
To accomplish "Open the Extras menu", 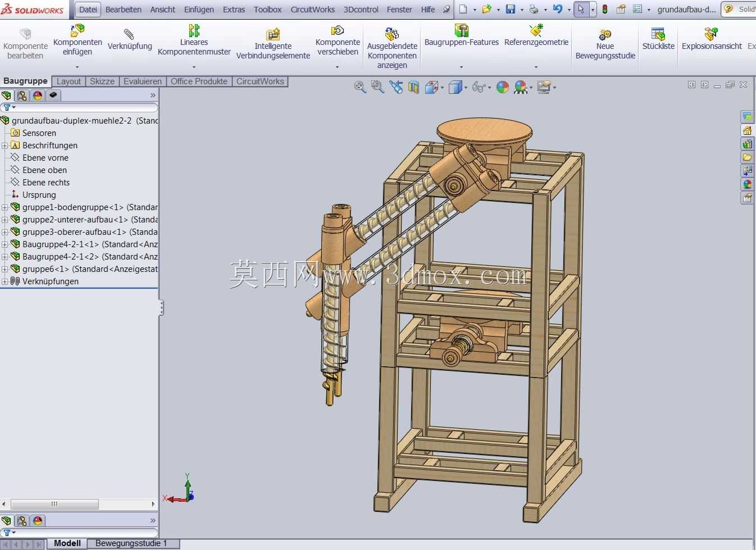I will pyautogui.click(x=234, y=10).
